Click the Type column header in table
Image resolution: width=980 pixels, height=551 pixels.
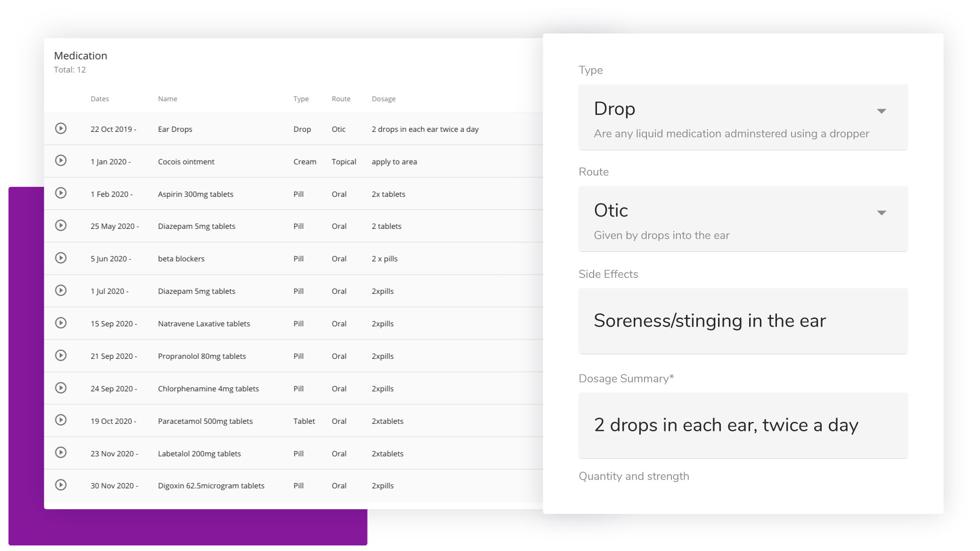pos(301,99)
